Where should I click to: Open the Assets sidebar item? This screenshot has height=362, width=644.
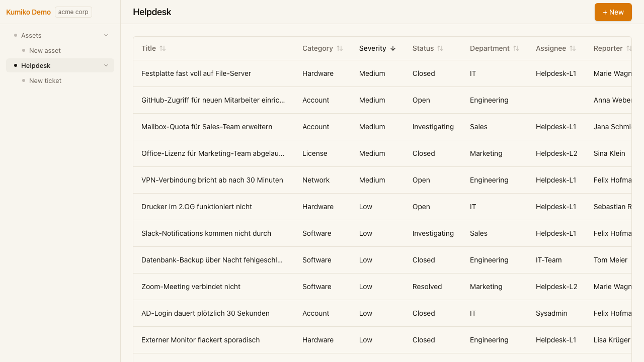(x=60, y=35)
